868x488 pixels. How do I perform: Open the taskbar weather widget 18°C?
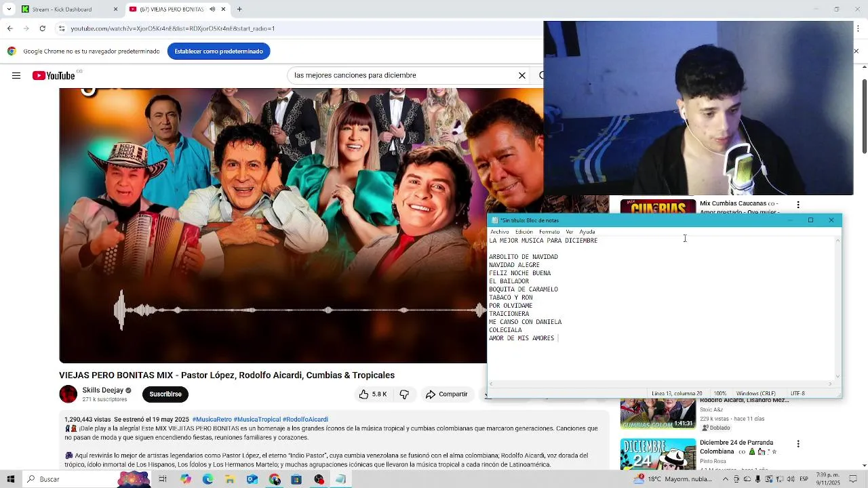pyautogui.click(x=673, y=479)
